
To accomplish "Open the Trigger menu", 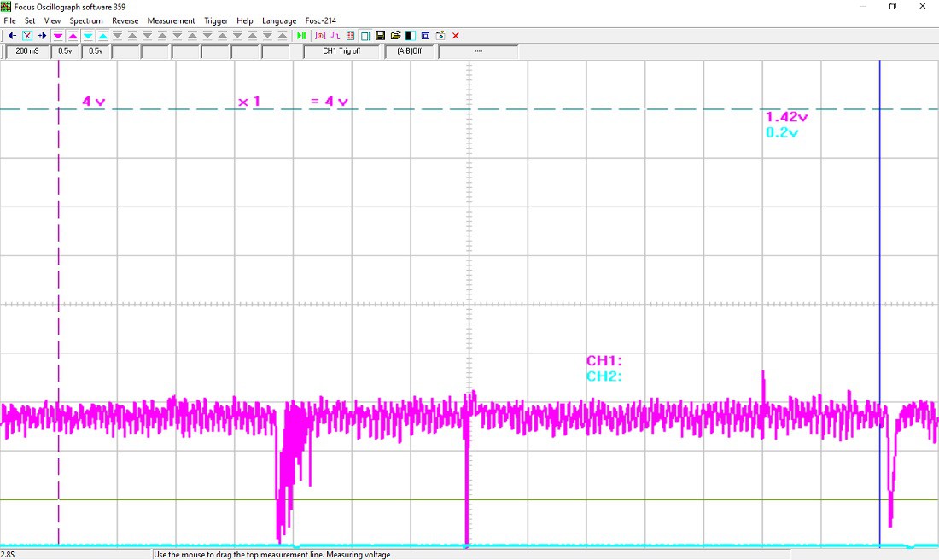I will click(x=216, y=20).
